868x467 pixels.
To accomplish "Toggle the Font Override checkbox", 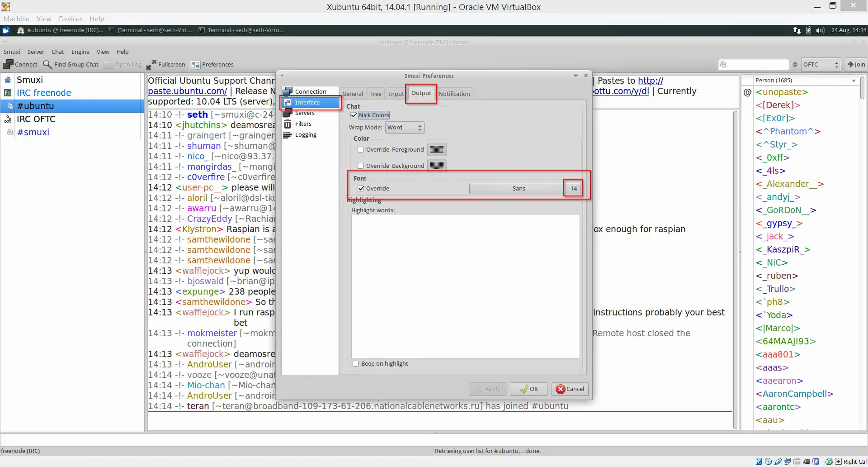I will (x=361, y=189).
